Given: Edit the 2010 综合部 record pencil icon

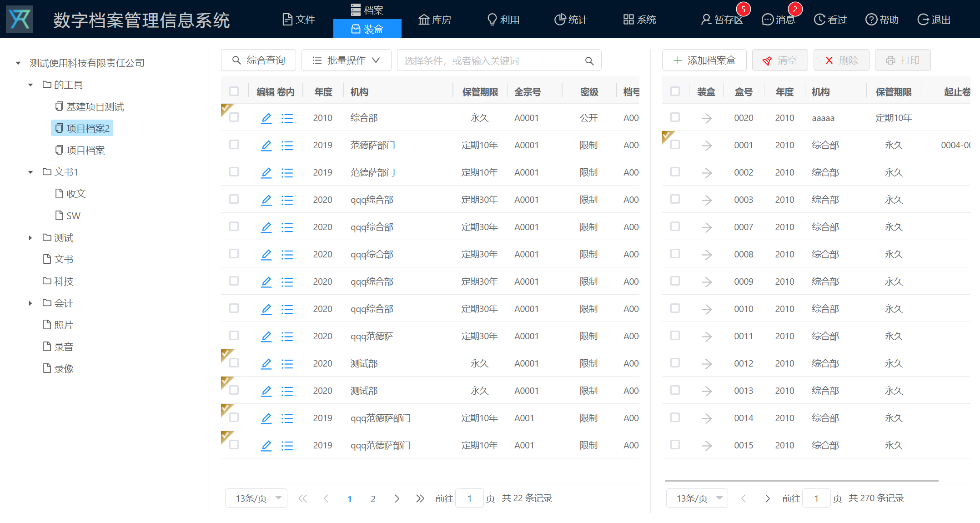Looking at the screenshot, I should (x=266, y=118).
